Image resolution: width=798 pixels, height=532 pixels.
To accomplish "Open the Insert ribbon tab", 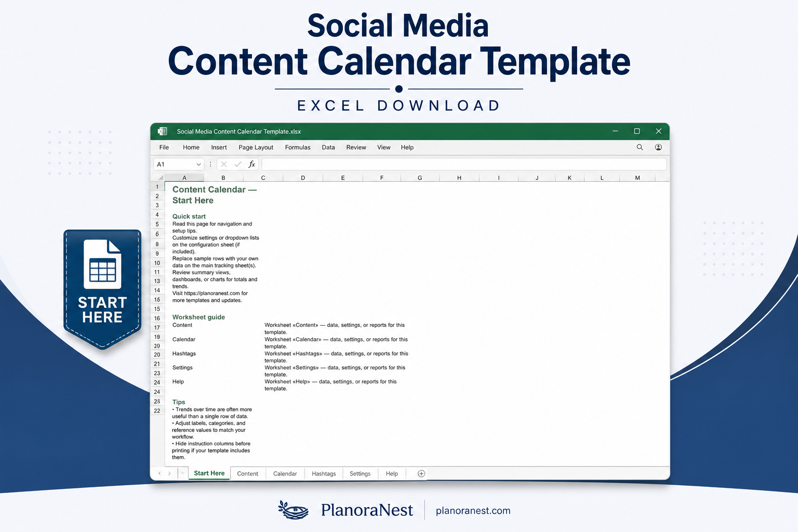I will tap(219, 148).
